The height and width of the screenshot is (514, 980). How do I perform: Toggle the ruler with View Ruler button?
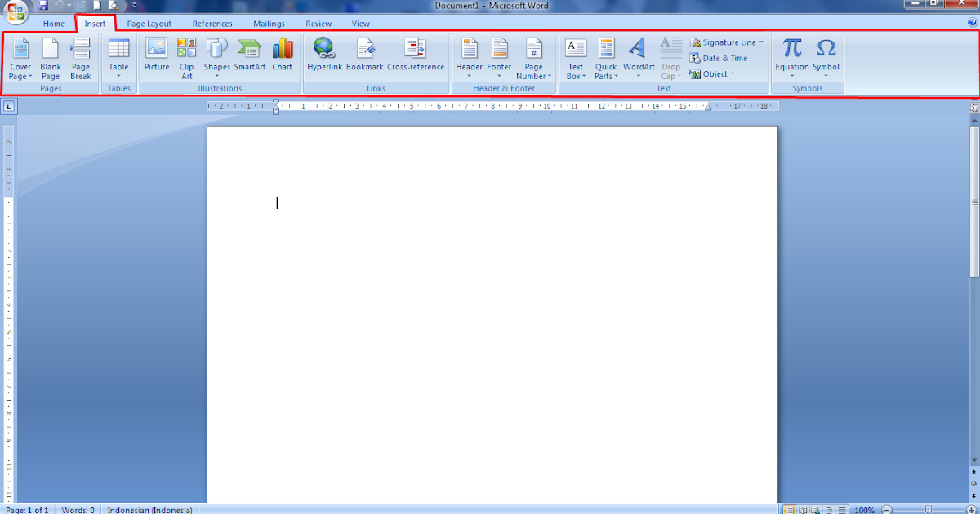click(974, 106)
